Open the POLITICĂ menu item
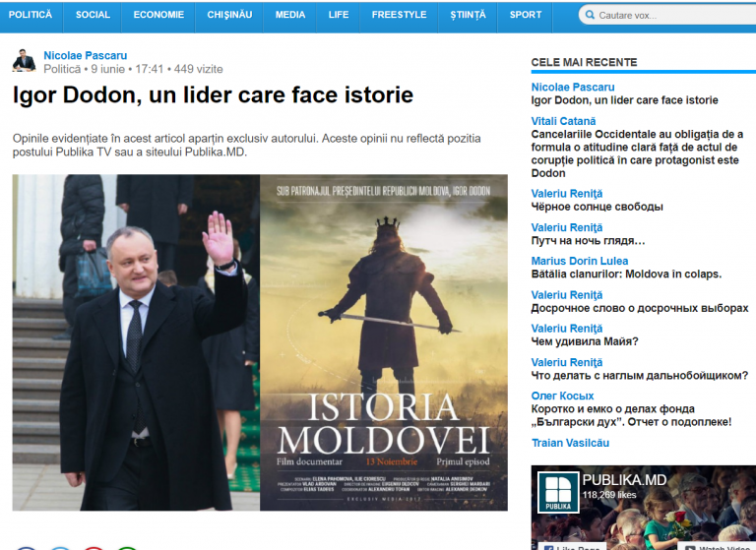 point(31,15)
